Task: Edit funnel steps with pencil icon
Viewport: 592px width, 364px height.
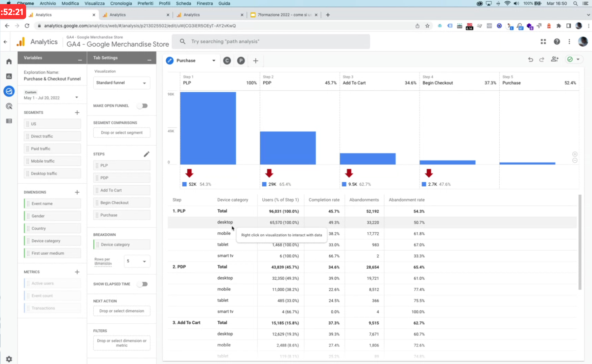Action: click(x=147, y=154)
